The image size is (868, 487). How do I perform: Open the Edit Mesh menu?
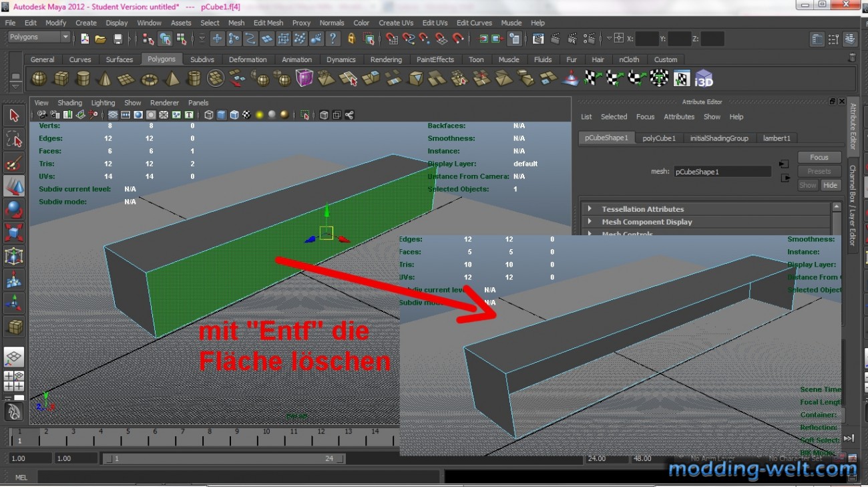268,23
